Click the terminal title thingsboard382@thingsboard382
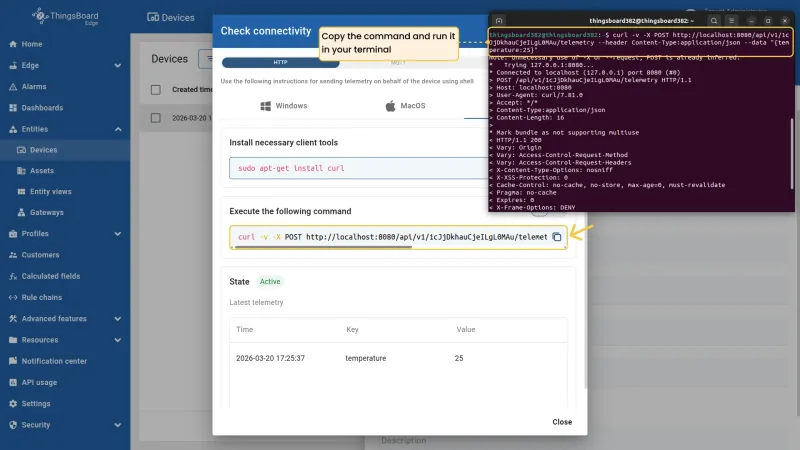The width and height of the screenshot is (800, 450). tap(641, 21)
